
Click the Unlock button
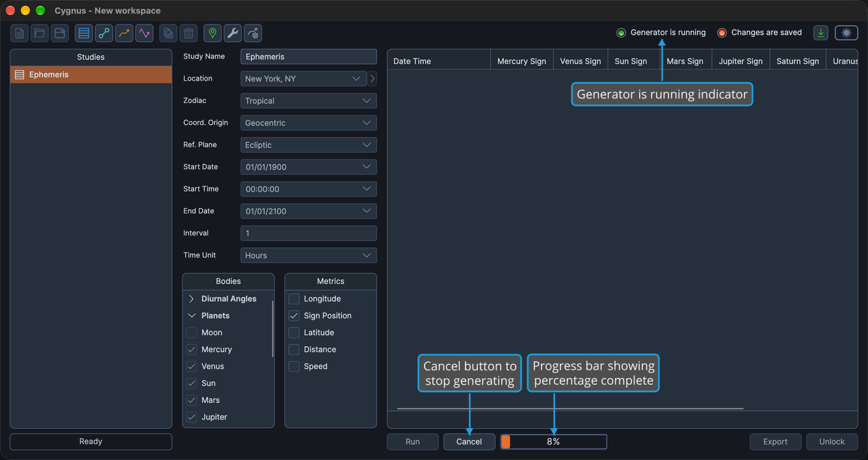832,442
